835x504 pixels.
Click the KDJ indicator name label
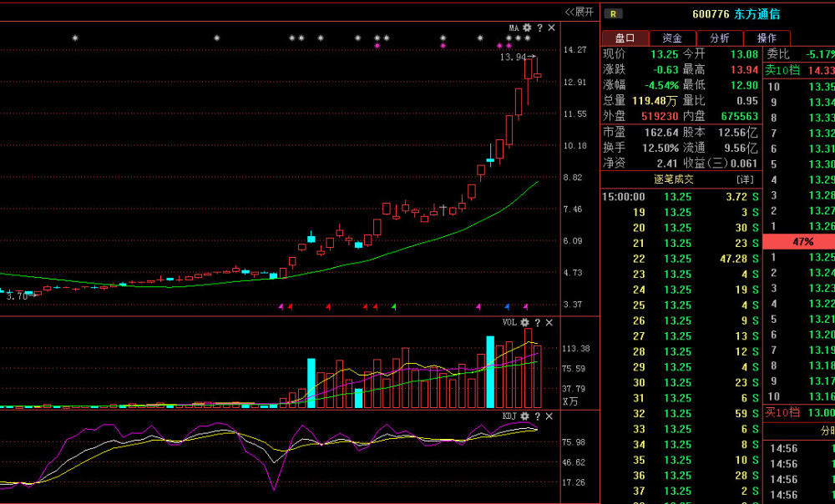coord(509,416)
